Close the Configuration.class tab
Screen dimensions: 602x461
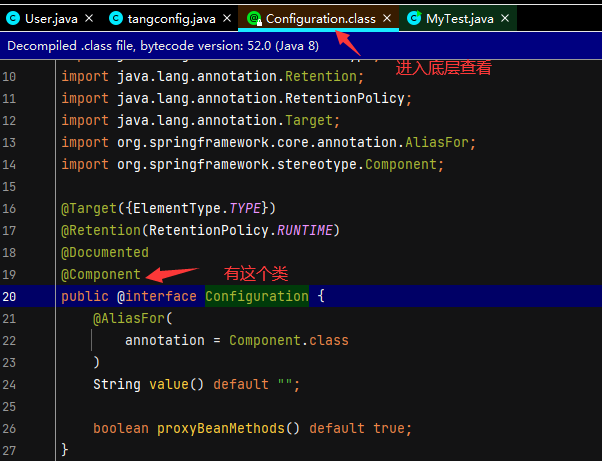coord(385,18)
